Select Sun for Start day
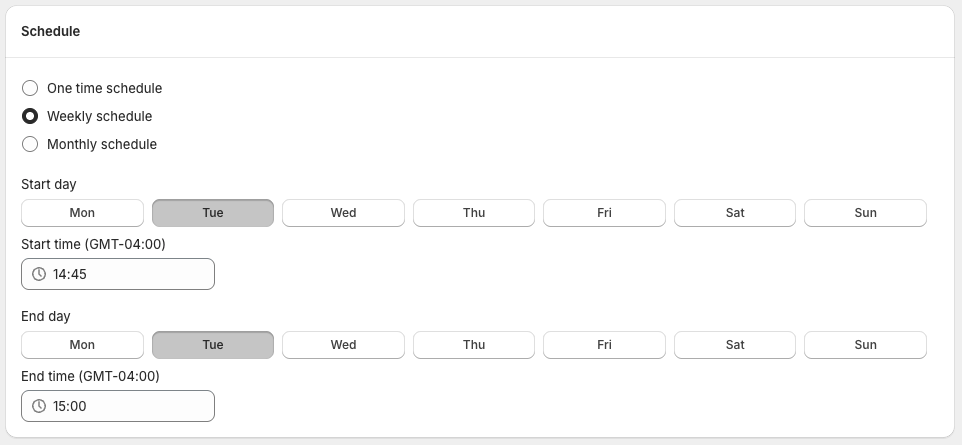Image resolution: width=962 pixels, height=445 pixels. click(865, 213)
